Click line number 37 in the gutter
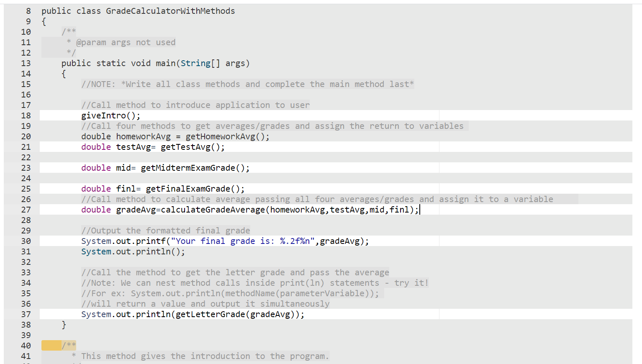This screenshot has height=364, width=642. [26, 314]
